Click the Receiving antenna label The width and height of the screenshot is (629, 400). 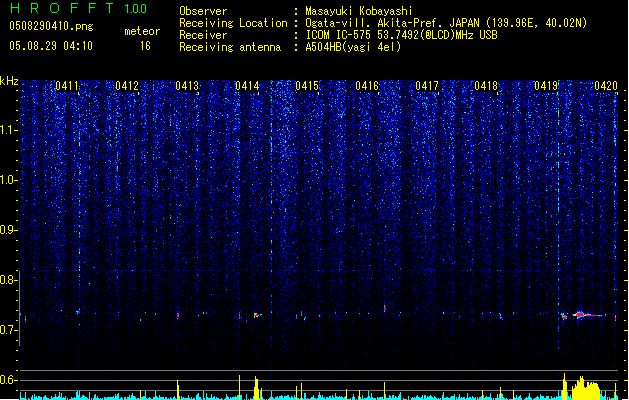(x=230, y=47)
